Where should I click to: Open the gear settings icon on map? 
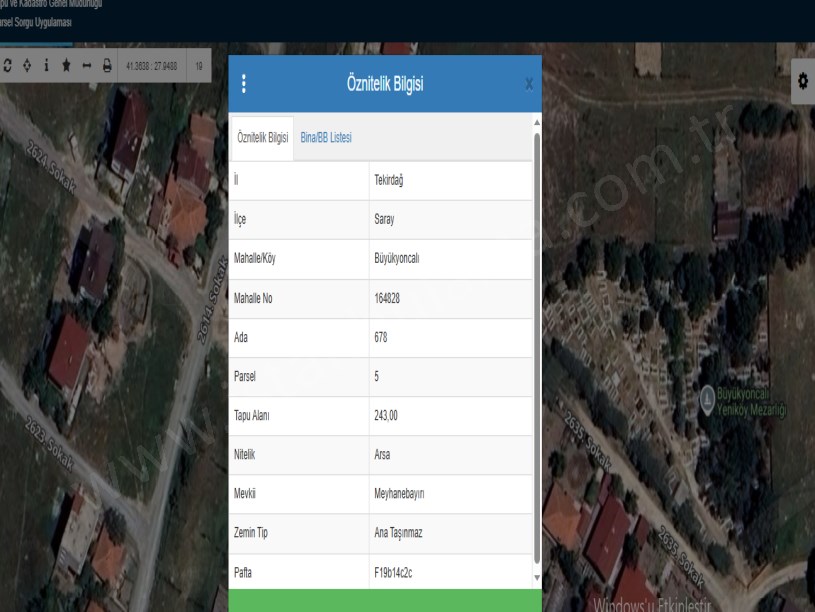802,79
